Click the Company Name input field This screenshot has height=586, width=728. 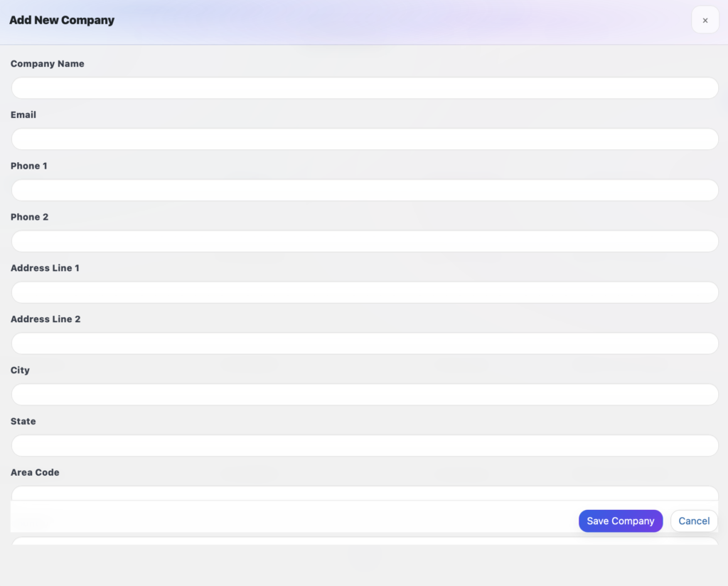coord(364,87)
